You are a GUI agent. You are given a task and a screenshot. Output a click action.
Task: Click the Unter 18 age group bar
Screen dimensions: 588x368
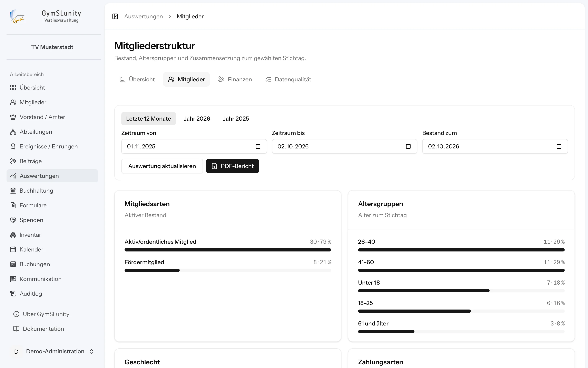tap(461, 291)
